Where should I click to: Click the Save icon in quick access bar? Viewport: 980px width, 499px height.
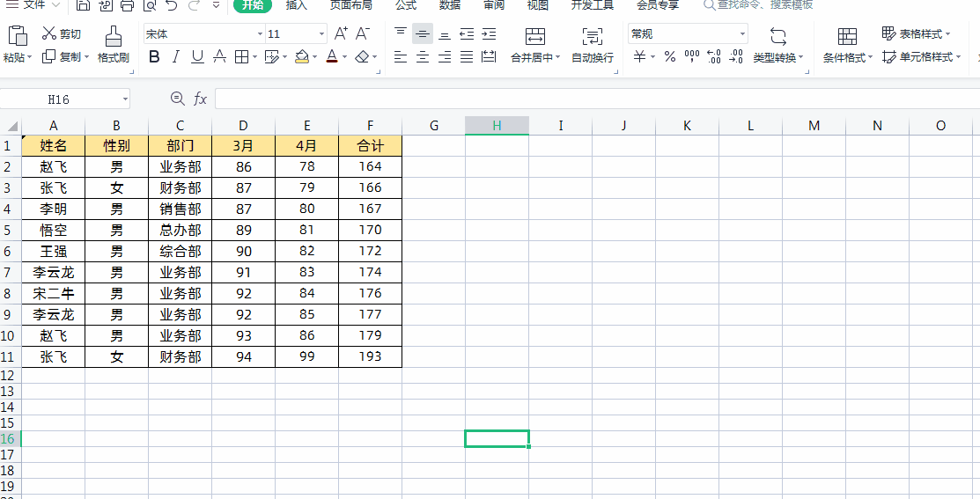[x=83, y=5]
